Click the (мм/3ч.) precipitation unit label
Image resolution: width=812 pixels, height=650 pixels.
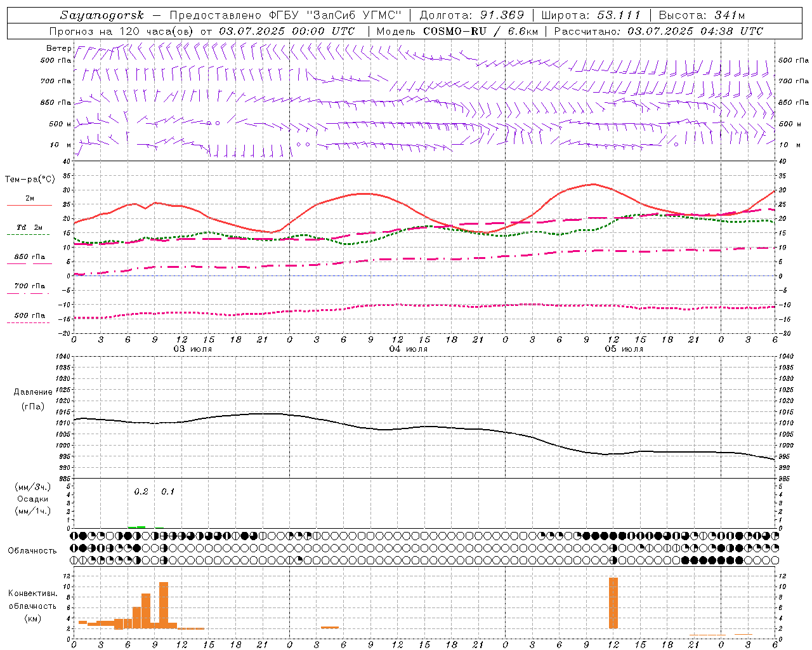[33, 487]
